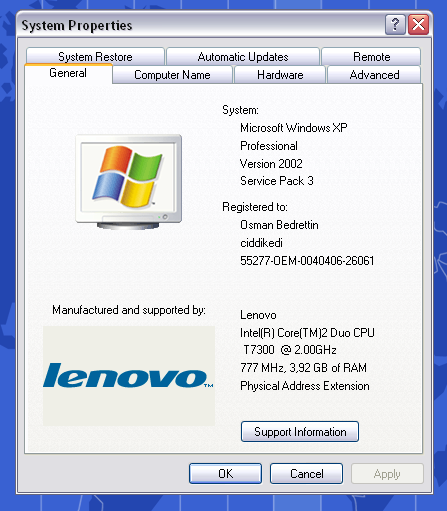Click the organization text 'ciddikedi'
Screen dimensions: 447x511
[261, 243]
